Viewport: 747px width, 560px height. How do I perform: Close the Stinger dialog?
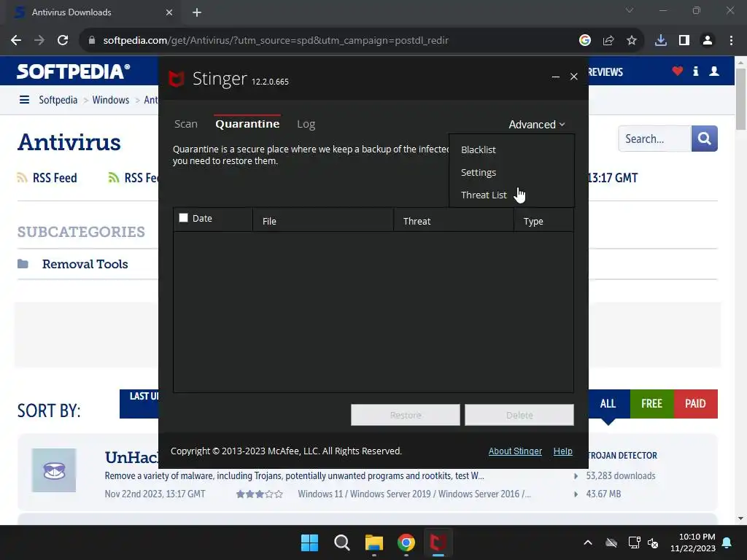[x=573, y=77]
